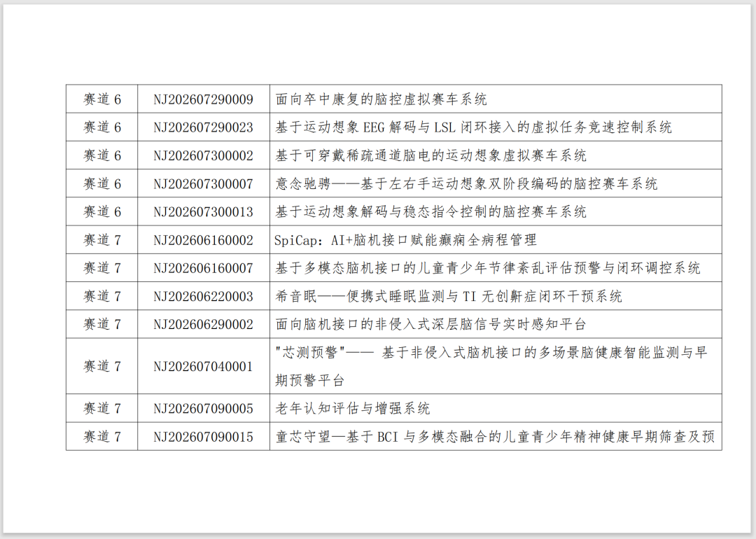Select project ID NJ202607300007
This screenshot has width=756, height=539.
(203, 183)
